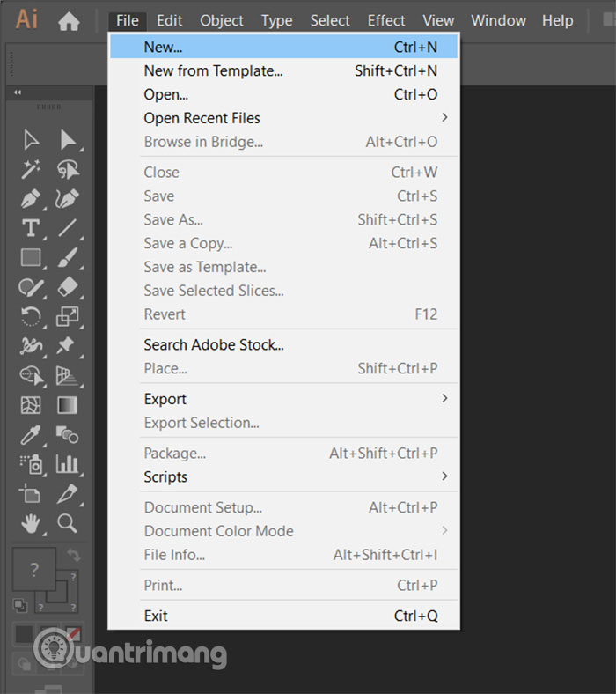Image resolution: width=616 pixels, height=694 pixels.
Task: Expand the Scripts submenu
Action: (x=283, y=476)
